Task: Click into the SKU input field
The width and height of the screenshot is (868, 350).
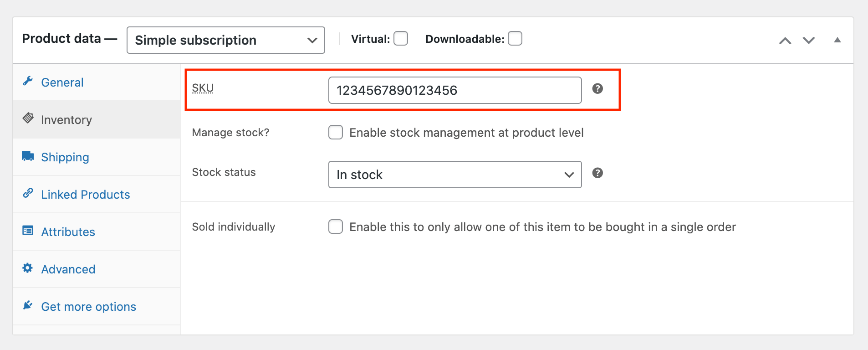Action: pos(455,90)
